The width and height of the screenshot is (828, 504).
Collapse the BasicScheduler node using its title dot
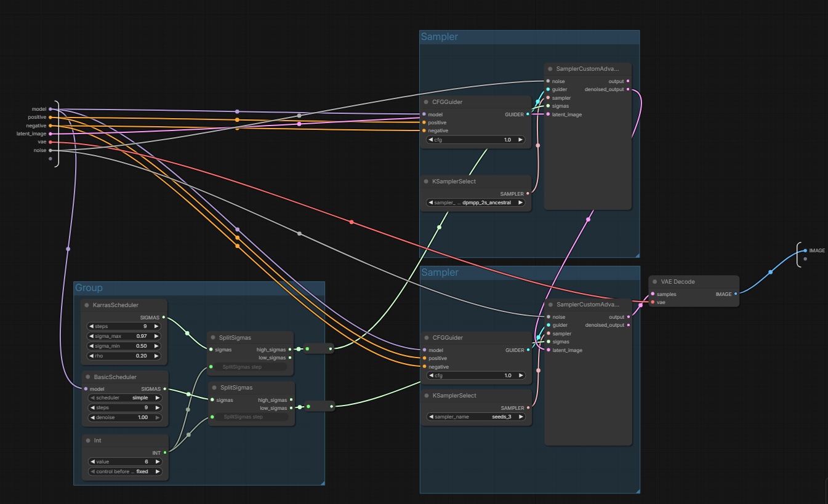tap(87, 377)
